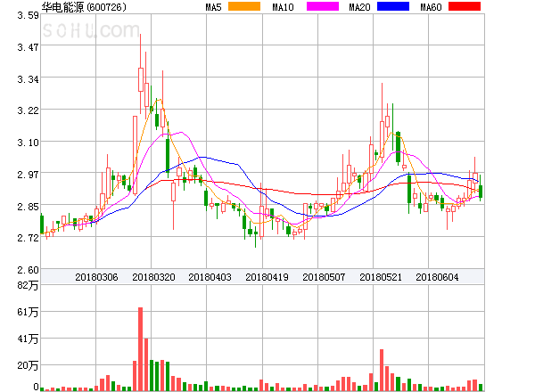The height and width of the screenshot is (392, 535).
Task: Click the MA10 legend label
Action: pyautogui.click(x=283, y=7)
